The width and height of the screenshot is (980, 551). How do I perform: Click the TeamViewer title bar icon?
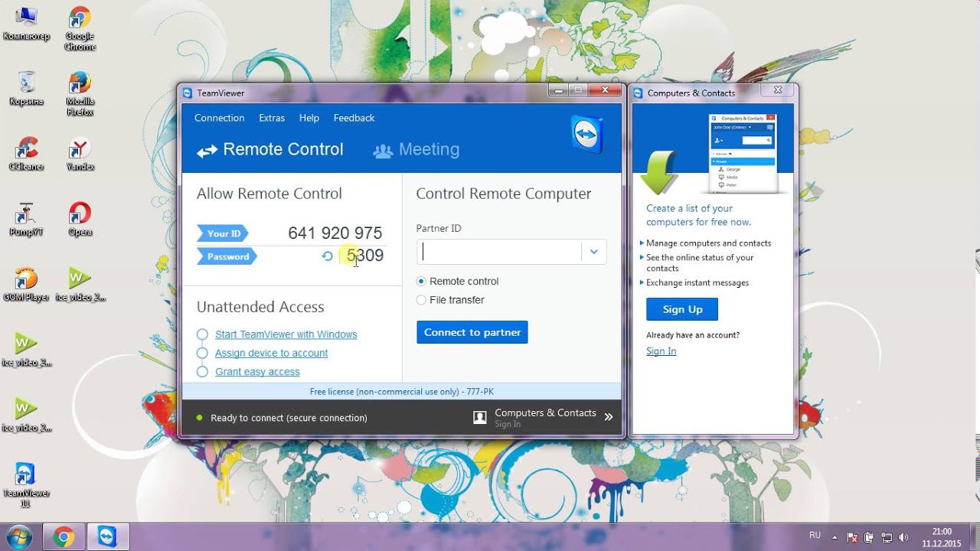(x=188, y=93)
